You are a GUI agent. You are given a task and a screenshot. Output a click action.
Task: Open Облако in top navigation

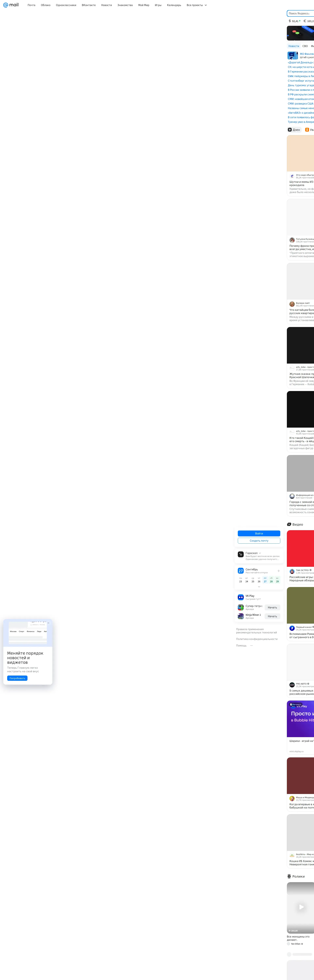[46, 5]
